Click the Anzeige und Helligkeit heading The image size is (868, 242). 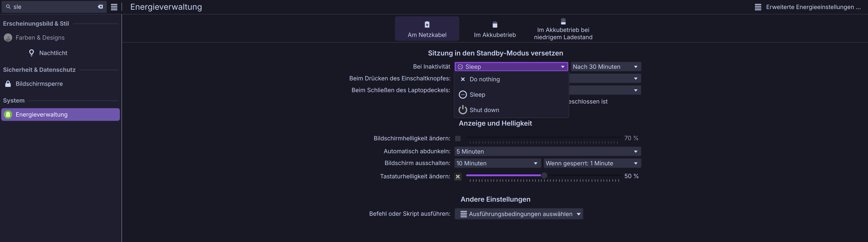coord(495,123)
